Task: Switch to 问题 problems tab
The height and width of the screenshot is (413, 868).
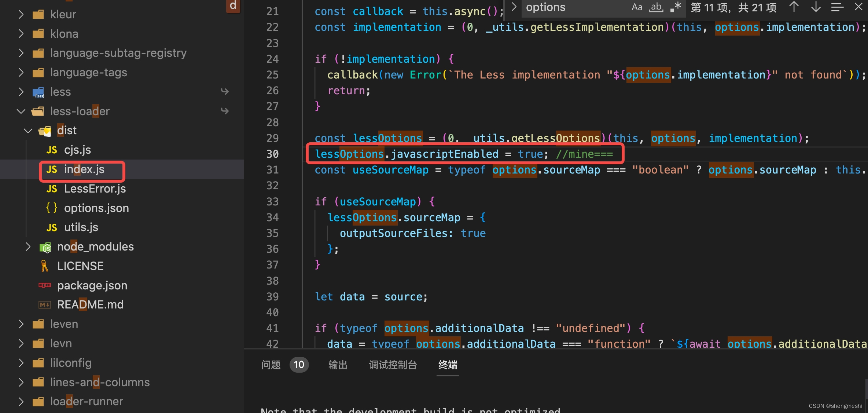Action: pos(271,365)
